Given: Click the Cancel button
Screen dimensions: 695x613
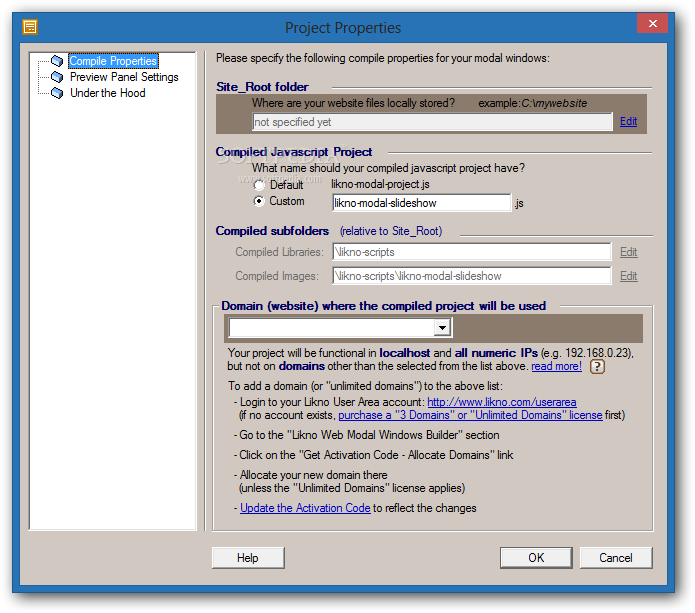Looking at the screenshot, I should [x=616, y=558].
